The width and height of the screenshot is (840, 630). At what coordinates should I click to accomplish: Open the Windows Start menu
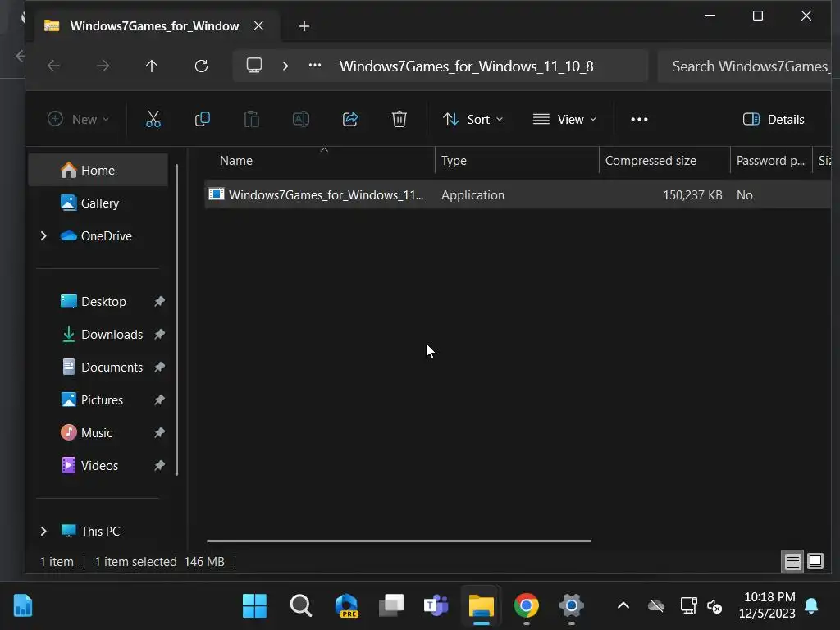point(254,606)
